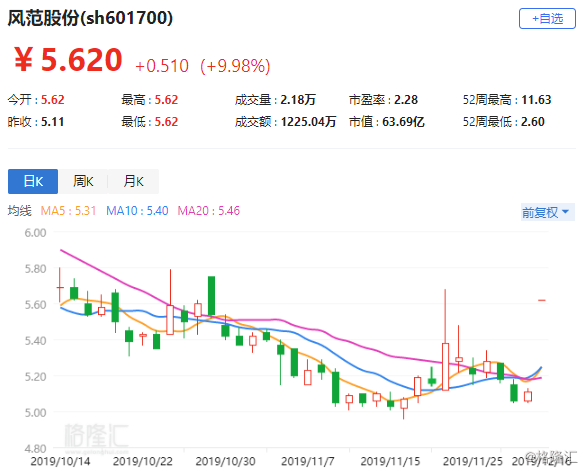Click the 2019/10/14 date axis label

pos(60,461)
